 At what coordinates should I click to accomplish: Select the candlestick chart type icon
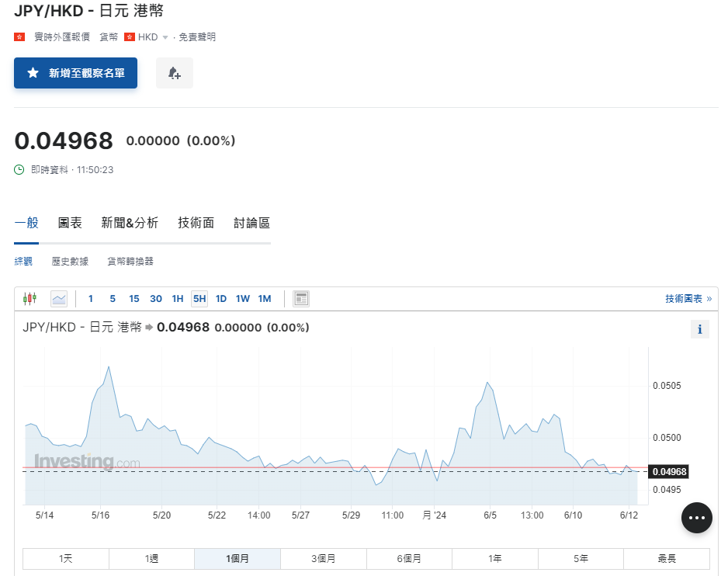point(31,298)
